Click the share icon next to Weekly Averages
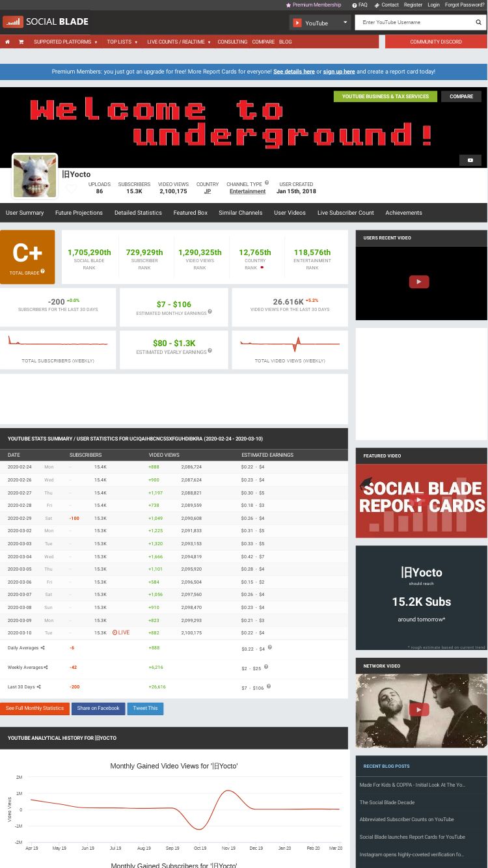This screenshot has height=868, width=488. point(46,668)
